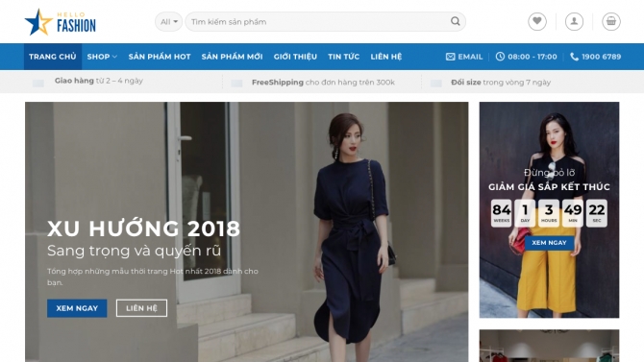Click Sang trọng và quyến rũ subtitle
This screenshot has width=644, height=362.
click(134, 251)
